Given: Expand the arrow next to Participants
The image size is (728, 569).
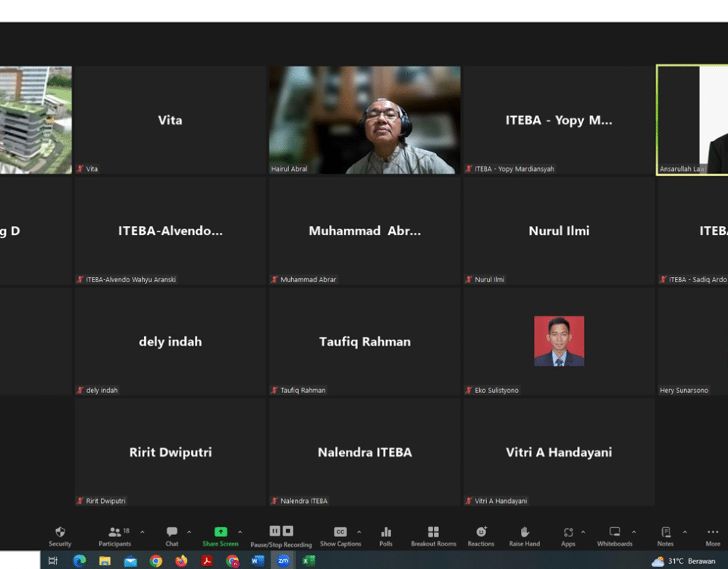Looking at the screenshot, I should pos(143,533).
